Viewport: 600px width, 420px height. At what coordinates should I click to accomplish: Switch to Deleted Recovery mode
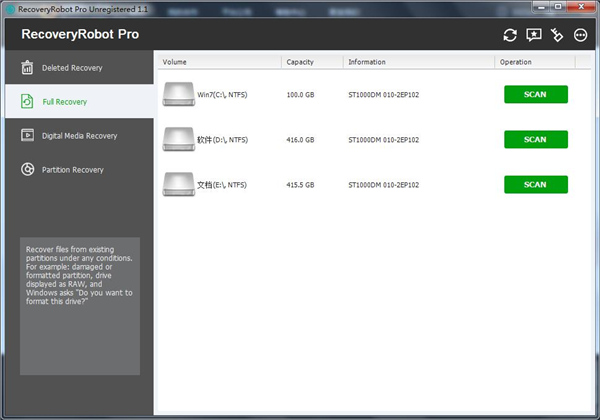tap(79, 68)
